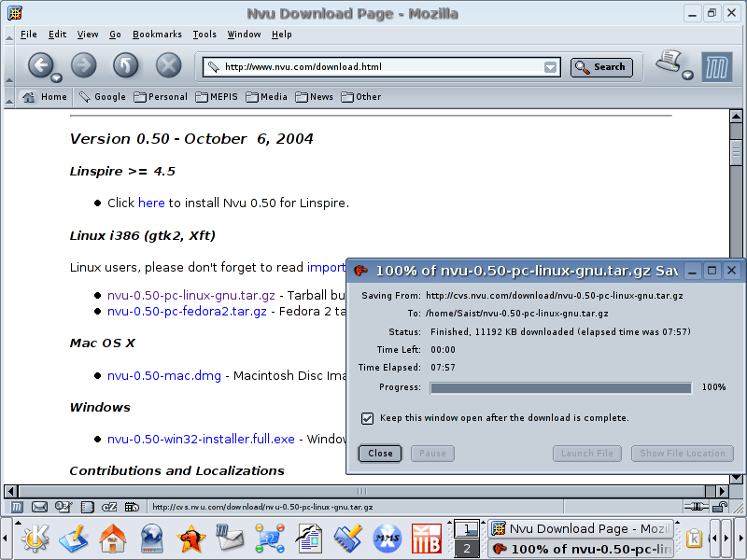Open the XMMS media player panel icon
Viewport: 747px width, 560px height.
coord(388,539)
